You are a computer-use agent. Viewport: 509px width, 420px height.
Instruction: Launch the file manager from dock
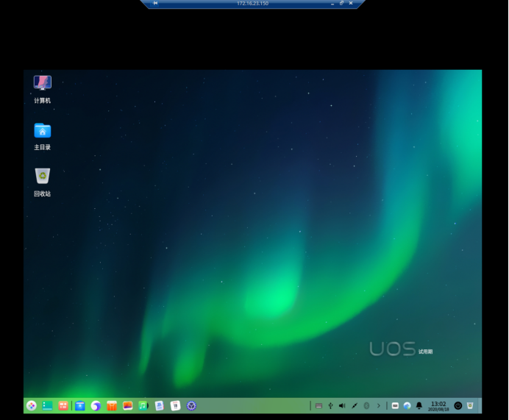pyautogui.click(x=80, y=406)
